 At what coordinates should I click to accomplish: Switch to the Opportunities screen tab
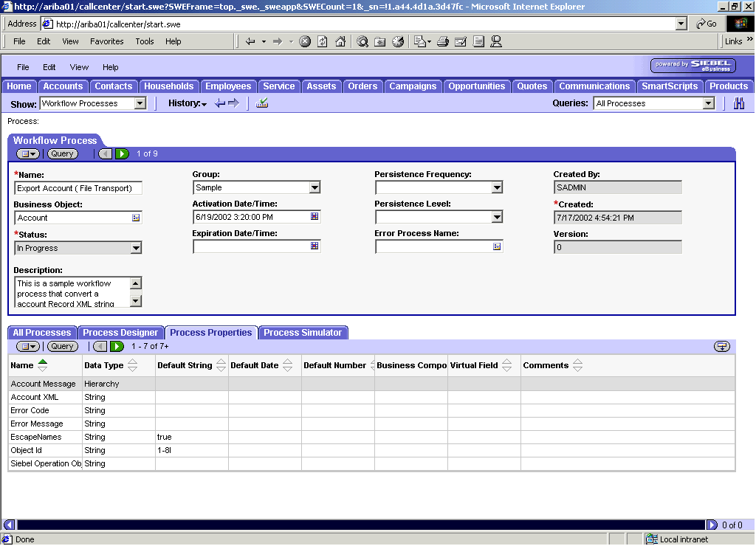[477, 86]
